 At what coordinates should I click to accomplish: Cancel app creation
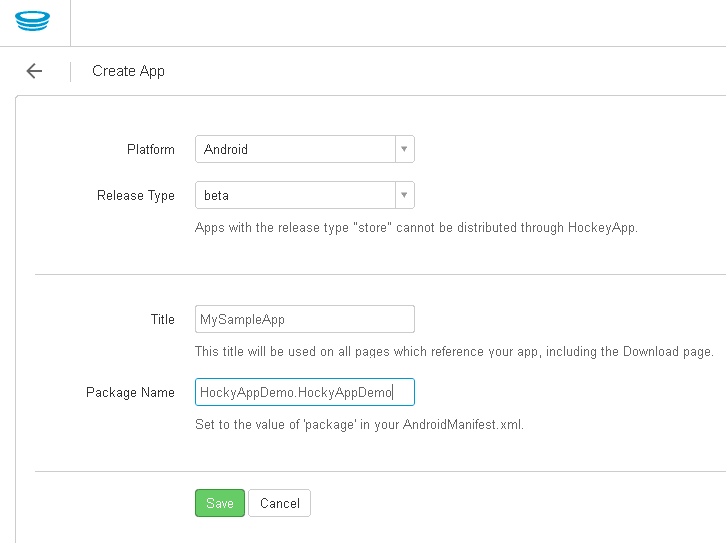point(280,503)
